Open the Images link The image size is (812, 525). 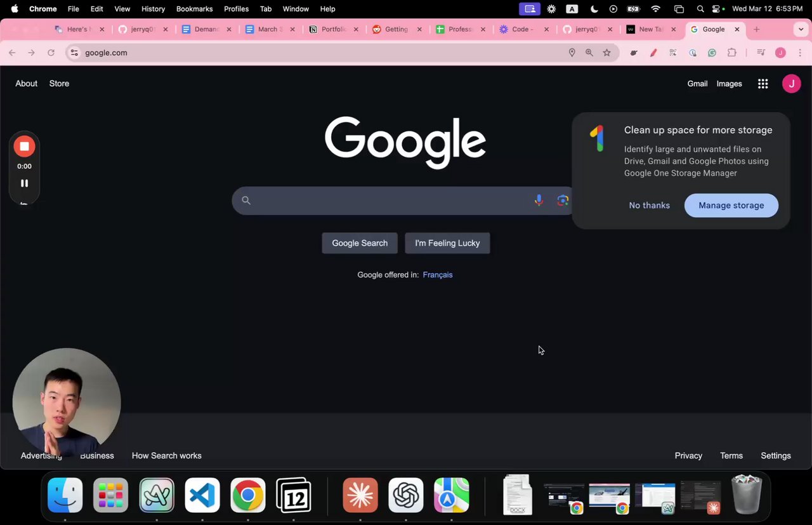[x=729, y=84]
